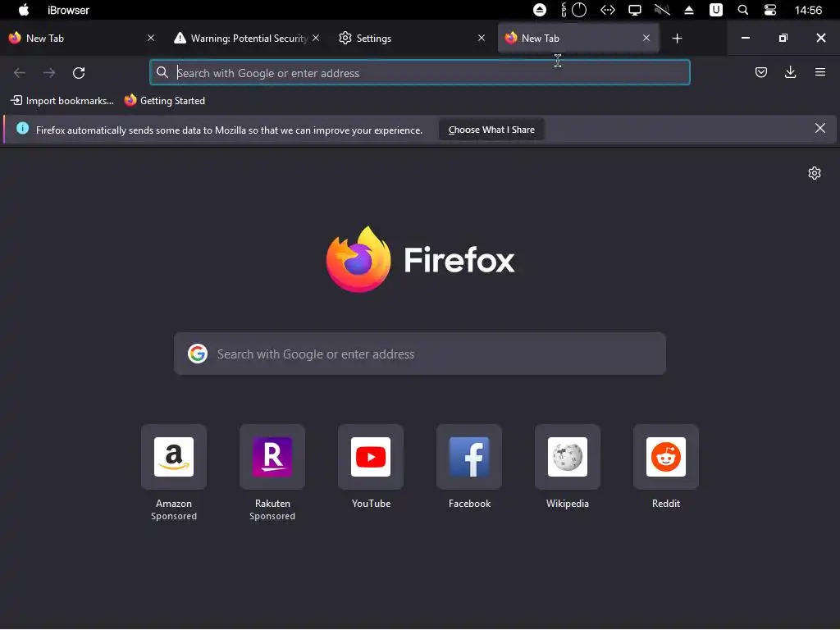Open Getting Started bookmark
The height and width of the screenshot is (630, 840).
[164, 101]
